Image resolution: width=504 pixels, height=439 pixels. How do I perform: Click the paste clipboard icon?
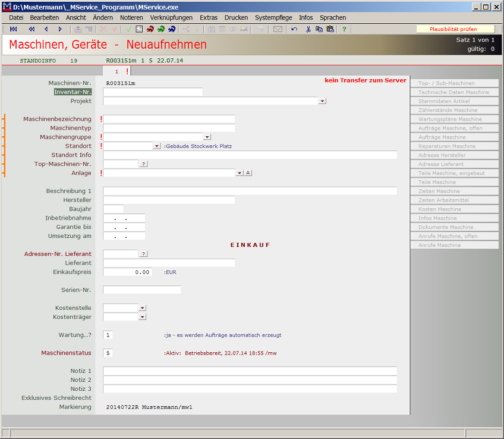pyautogui.click(x=330, y=29)
